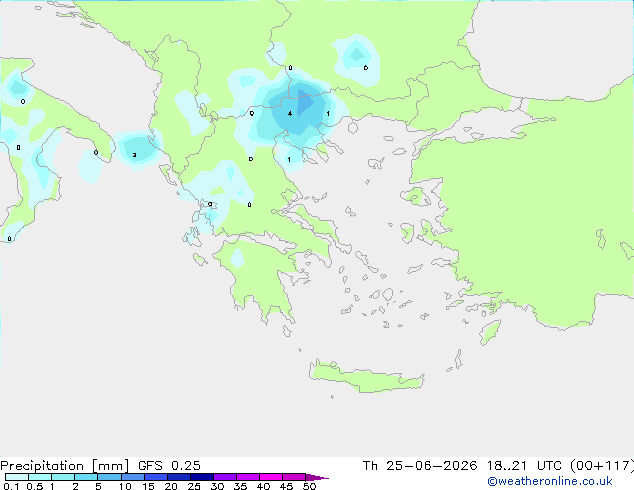The image size is (634, 490).
Task: Click the above-50 mm arrow end of legend
Action: [x=317, y=477]
